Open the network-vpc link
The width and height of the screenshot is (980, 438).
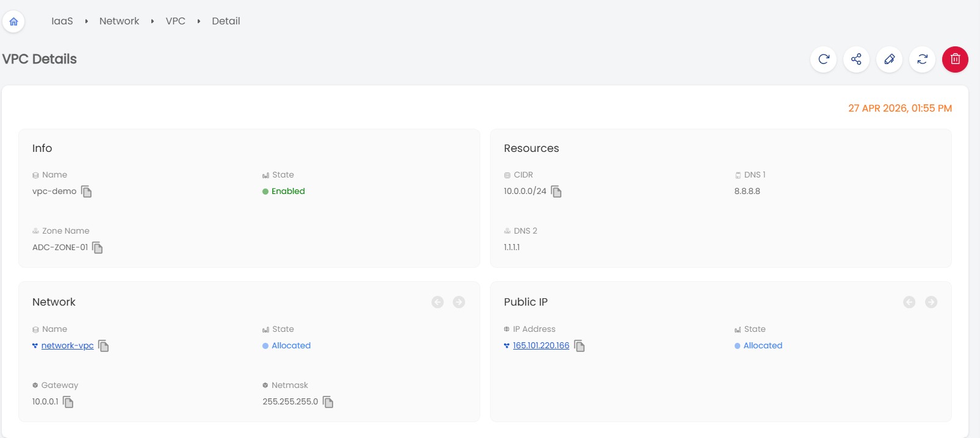pos(67,345)
